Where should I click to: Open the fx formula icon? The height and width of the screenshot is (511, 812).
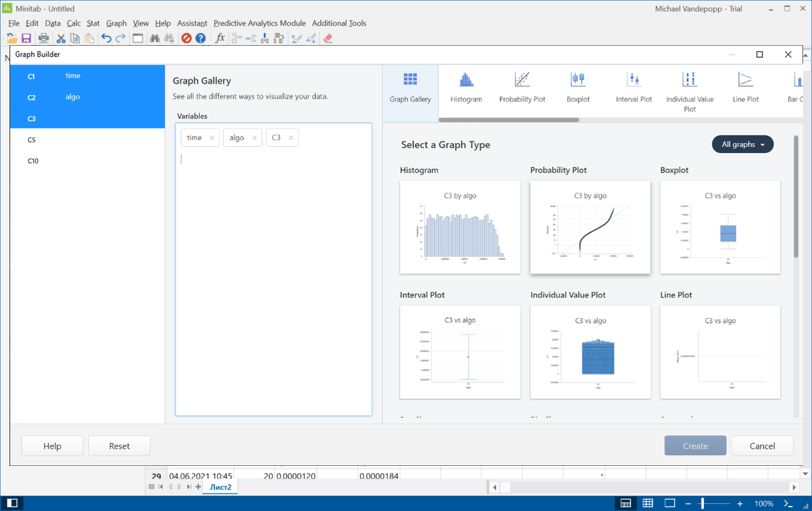[x=220, y=39]
